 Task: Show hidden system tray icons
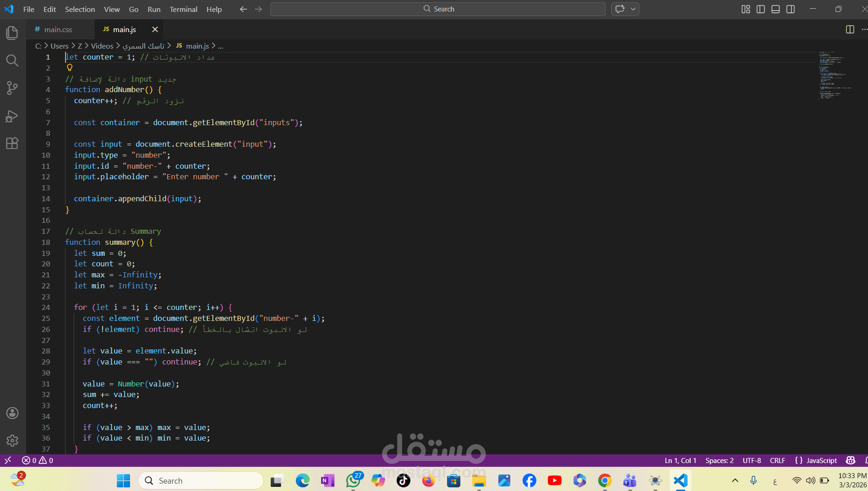[735, 480]
